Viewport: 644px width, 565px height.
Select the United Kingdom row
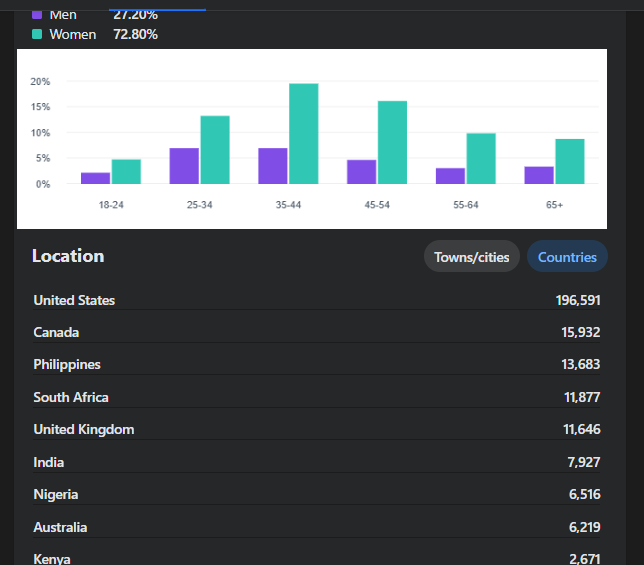(x=317, y=429)
